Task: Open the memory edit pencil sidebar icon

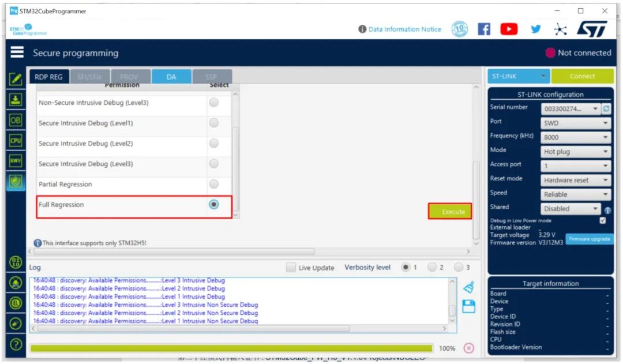Action: pyautogui.click(x=16, y=79)
